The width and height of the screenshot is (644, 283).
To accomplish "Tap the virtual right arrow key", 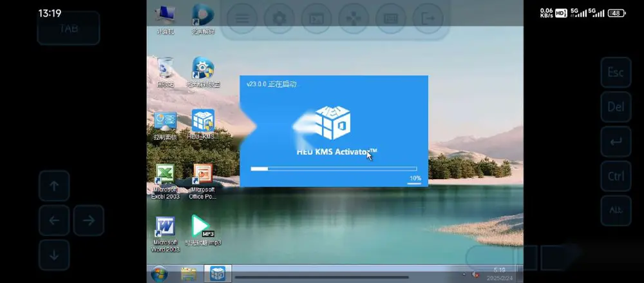I will click(89, 220).
